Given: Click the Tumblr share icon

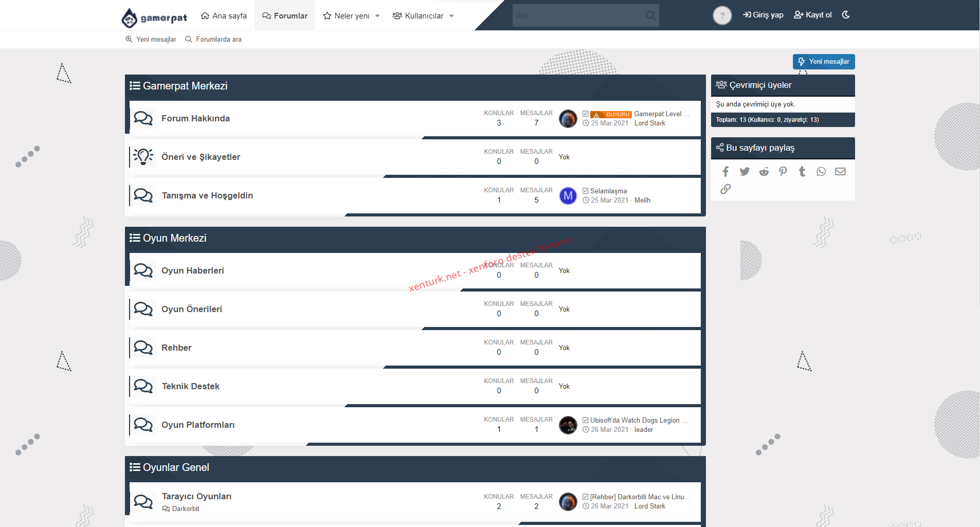Looking at the screenshot, I should [x=802, y=172].
